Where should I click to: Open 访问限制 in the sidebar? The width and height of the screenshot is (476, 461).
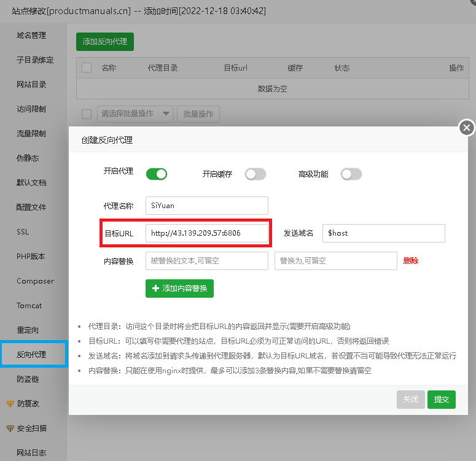pos(31,109)
